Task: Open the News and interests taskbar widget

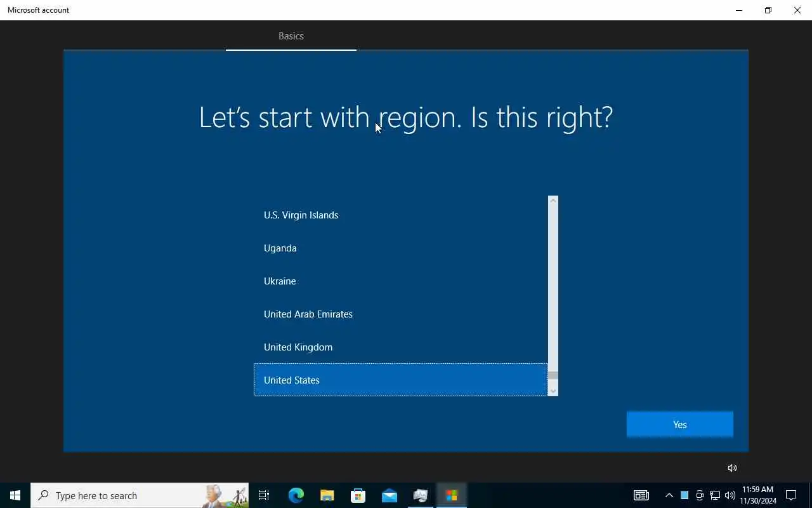Action: point(641,495)
